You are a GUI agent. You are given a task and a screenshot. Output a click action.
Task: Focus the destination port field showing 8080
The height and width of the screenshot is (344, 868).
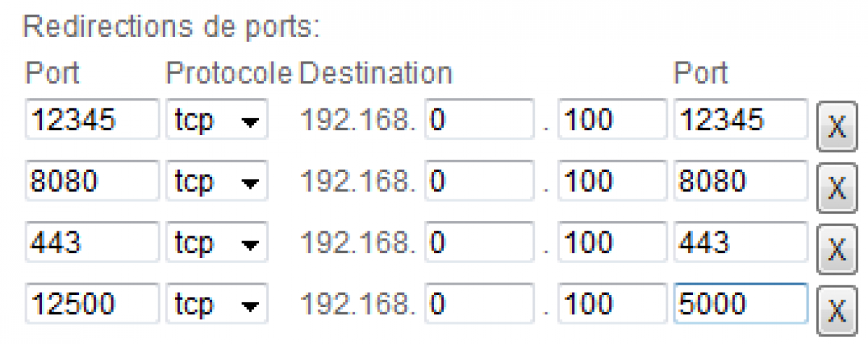(x=740, y=181)
